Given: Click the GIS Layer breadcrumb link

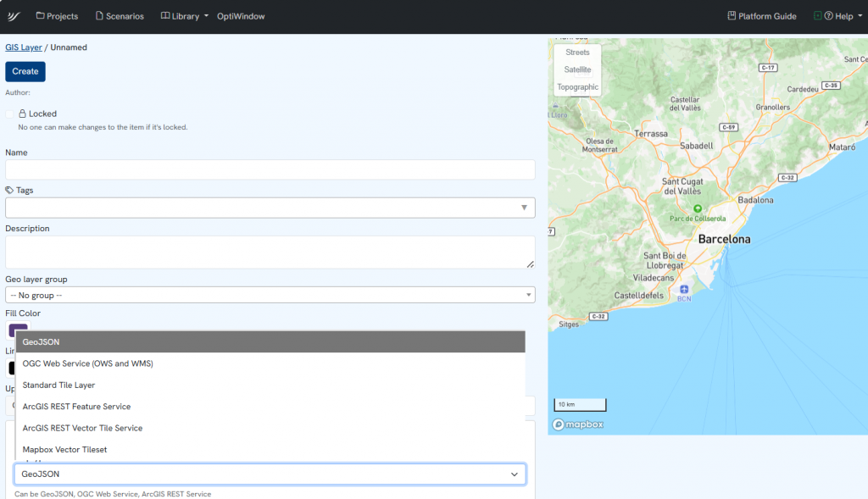Looking at the screenshot, I should (24, 47).
